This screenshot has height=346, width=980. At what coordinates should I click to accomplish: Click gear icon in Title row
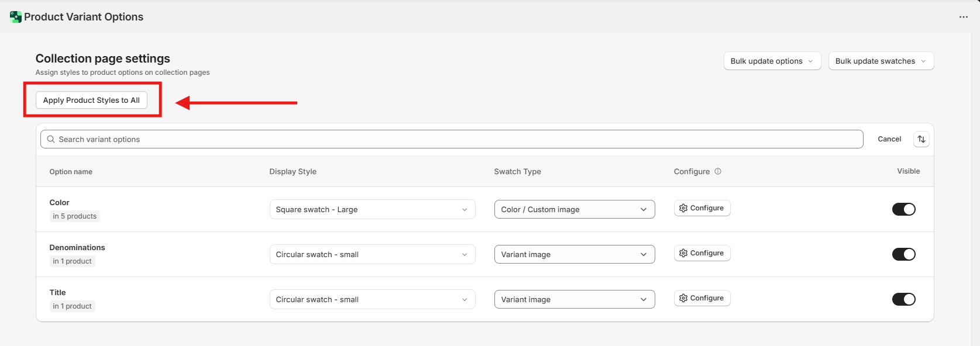(683, 298)
